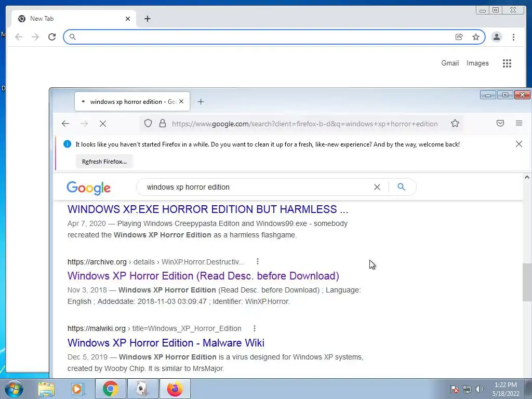Click the Refresh Firefox... button
Image resolution: width=532 pixels, height=399 pixels.
tap(104, 162)
